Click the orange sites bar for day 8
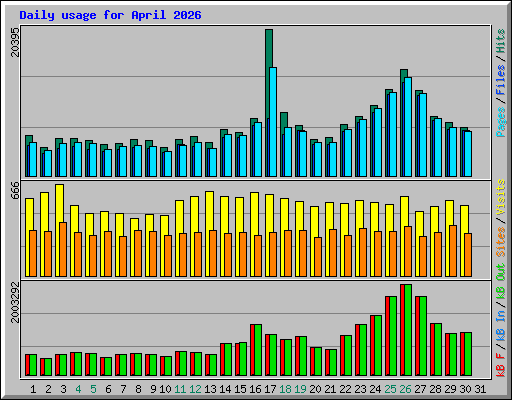The image size is (512, 400). pos(138,253)
